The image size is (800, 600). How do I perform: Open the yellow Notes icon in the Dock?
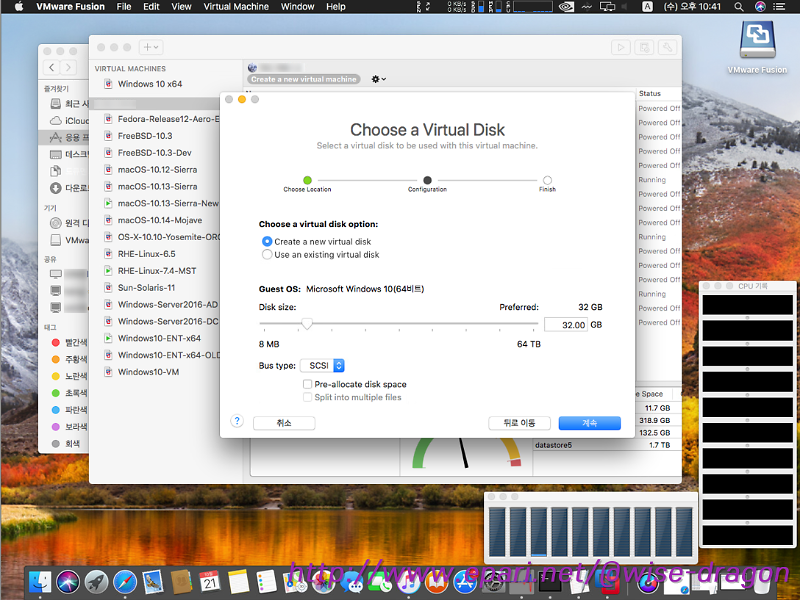coord(238,582)
